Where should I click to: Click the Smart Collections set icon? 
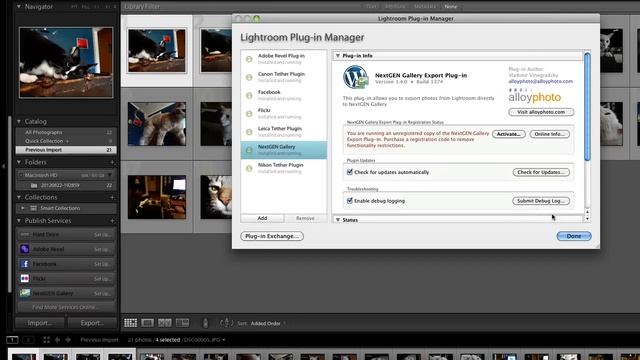point(33,208)
